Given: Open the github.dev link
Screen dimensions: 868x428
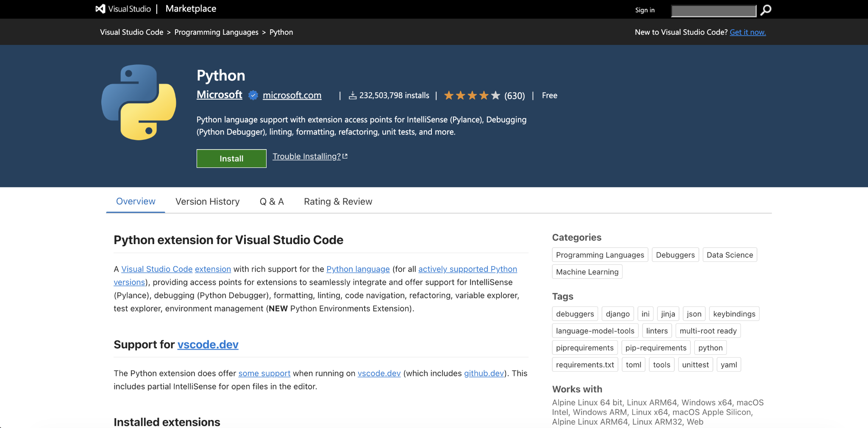Looking at the screenshot, I should 484,373.
